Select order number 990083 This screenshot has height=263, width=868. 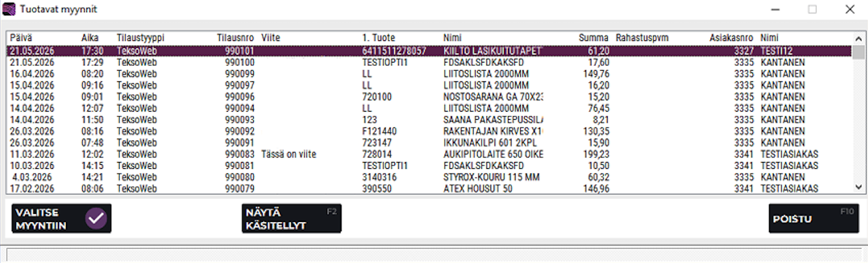click(x=240, y=154)
